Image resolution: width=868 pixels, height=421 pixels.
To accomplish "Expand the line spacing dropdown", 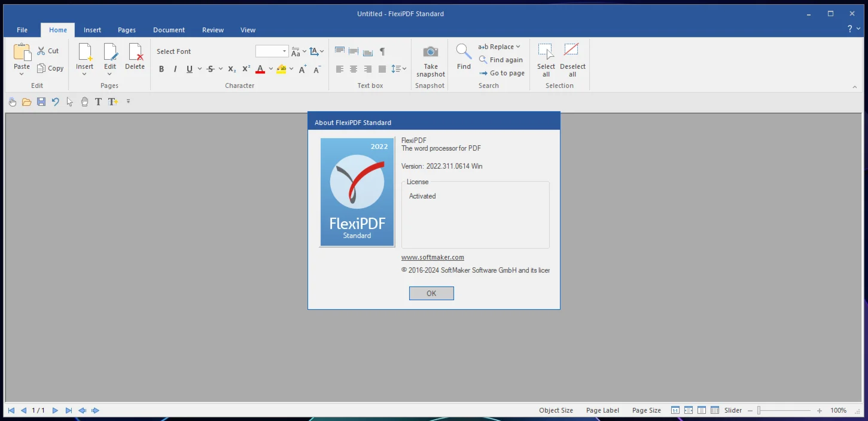I will click(404, 69).
